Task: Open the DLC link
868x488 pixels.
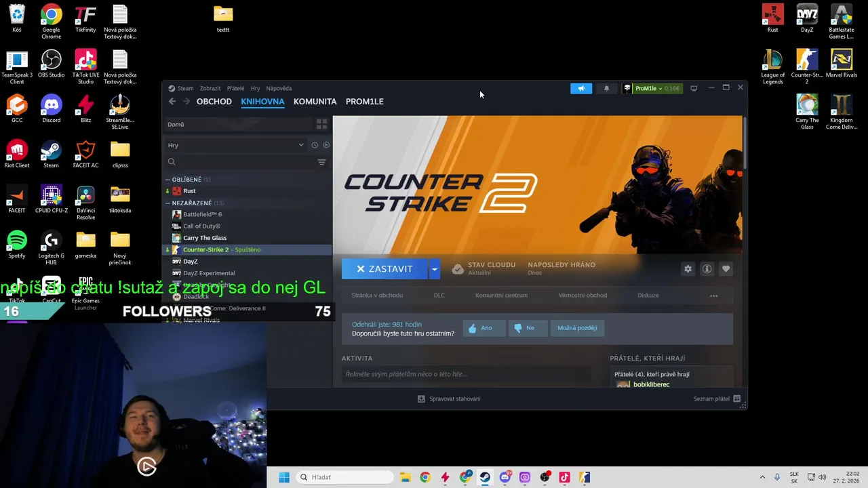Action: [439, 296]
